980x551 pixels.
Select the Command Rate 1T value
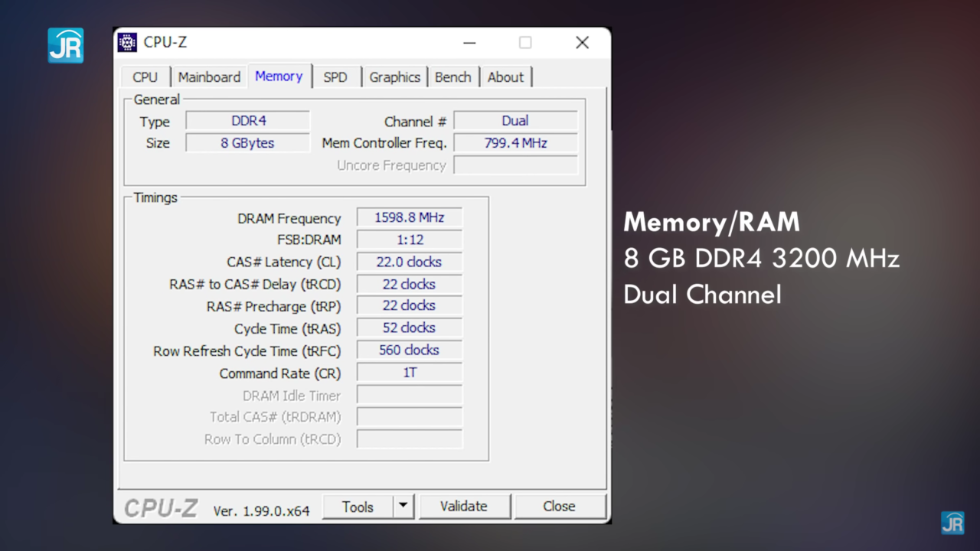point(409,373)
